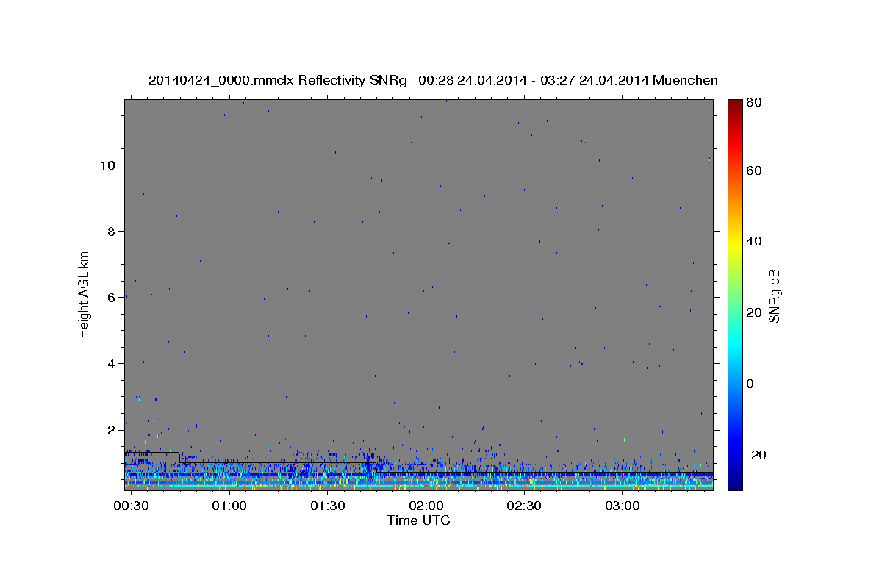Click the 03:00 time tick label
Image resolution: width=882 pixels, height=588 pixels.
(622, 506)
